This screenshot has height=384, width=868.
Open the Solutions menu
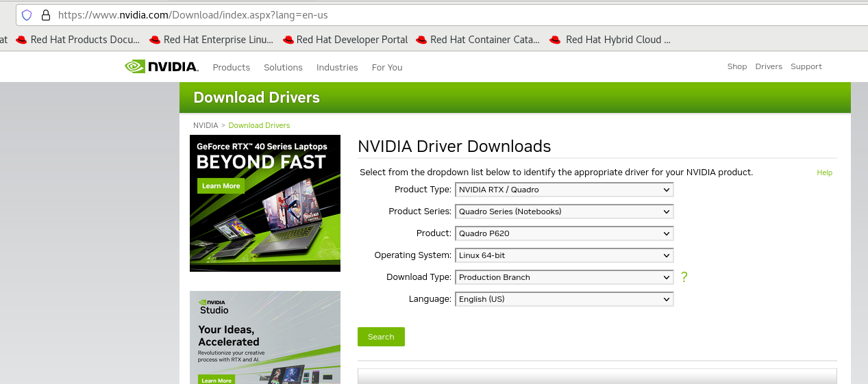coord(283,67)
